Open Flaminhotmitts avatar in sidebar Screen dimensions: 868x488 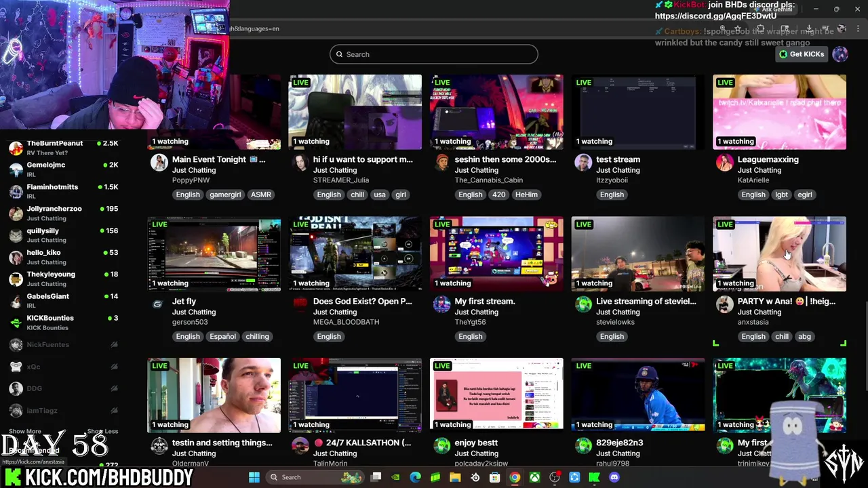pos(16,191)
